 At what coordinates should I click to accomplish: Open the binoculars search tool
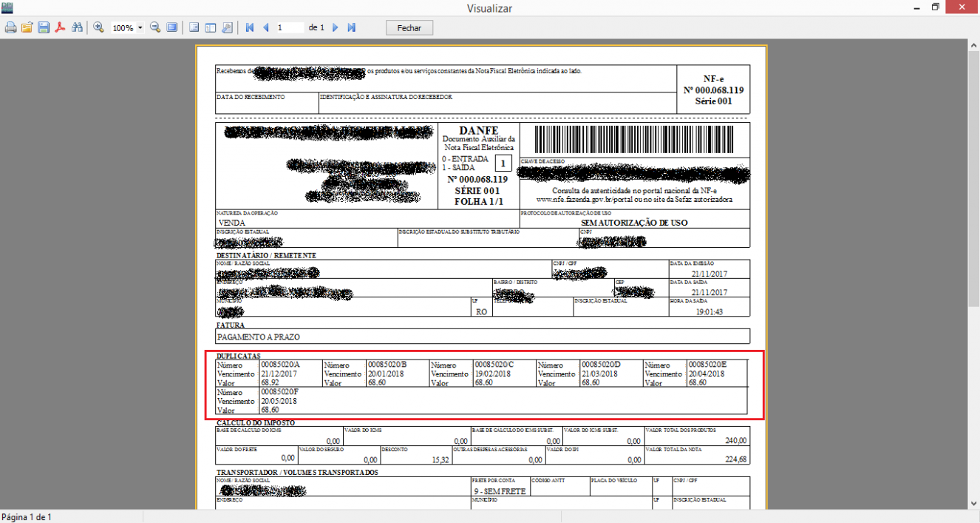click(x=76, y=27)
